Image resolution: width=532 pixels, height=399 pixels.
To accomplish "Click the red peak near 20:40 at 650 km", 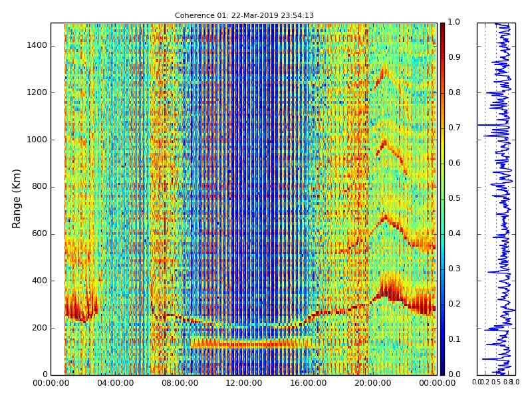I will click(385, 218).
